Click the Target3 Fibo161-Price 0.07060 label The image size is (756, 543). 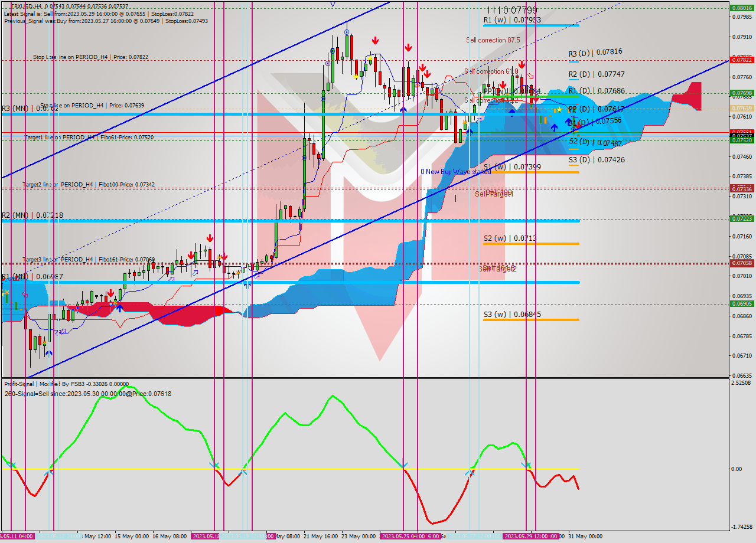click(x=89, y=260)
